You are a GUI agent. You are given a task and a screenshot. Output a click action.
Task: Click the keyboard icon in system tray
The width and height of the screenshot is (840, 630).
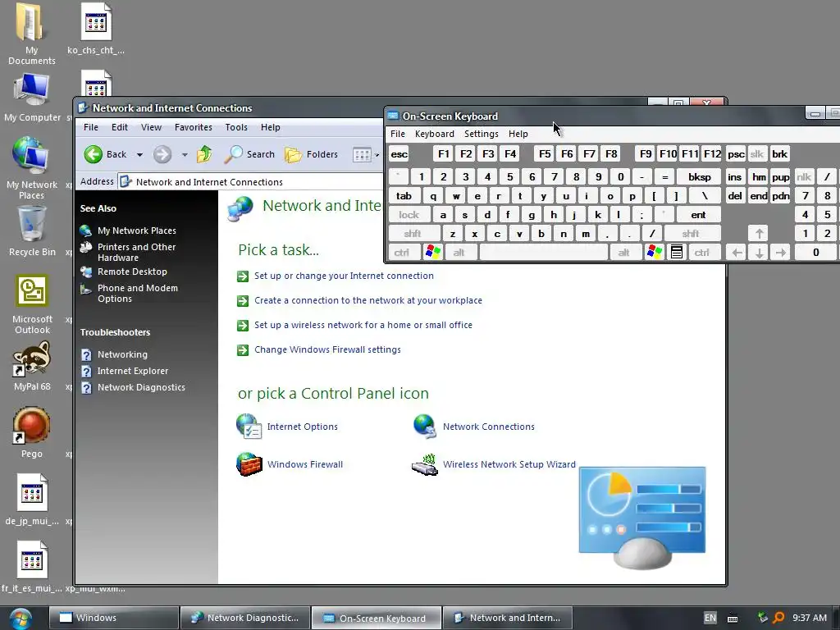coord(733,619)
